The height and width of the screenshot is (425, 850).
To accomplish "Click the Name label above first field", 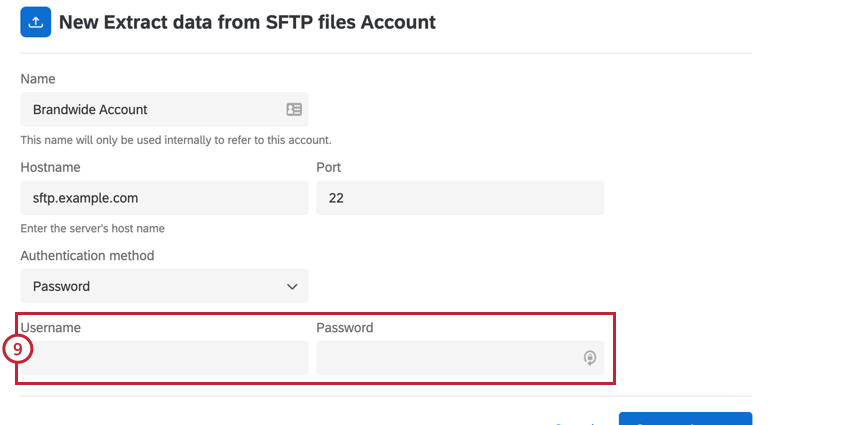I will [x=38, y=79].
